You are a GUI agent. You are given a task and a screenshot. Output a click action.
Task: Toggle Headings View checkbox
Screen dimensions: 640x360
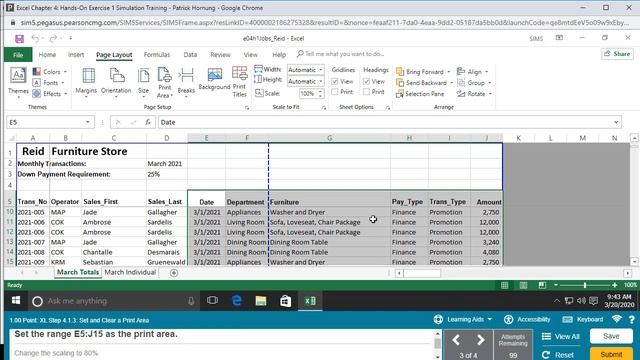point(367,82)
